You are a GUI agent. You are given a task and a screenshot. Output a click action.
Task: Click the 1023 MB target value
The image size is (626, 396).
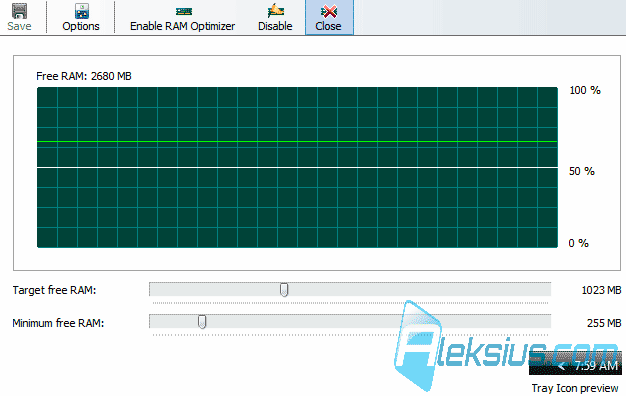tap(601, 290)
